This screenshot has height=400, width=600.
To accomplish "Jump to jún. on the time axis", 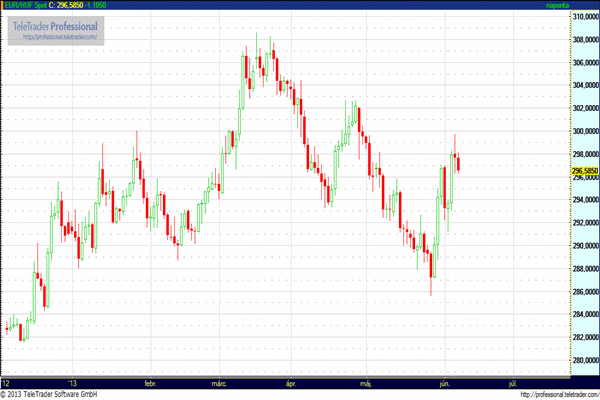I will pyautogui.click(x=443, y=382).
